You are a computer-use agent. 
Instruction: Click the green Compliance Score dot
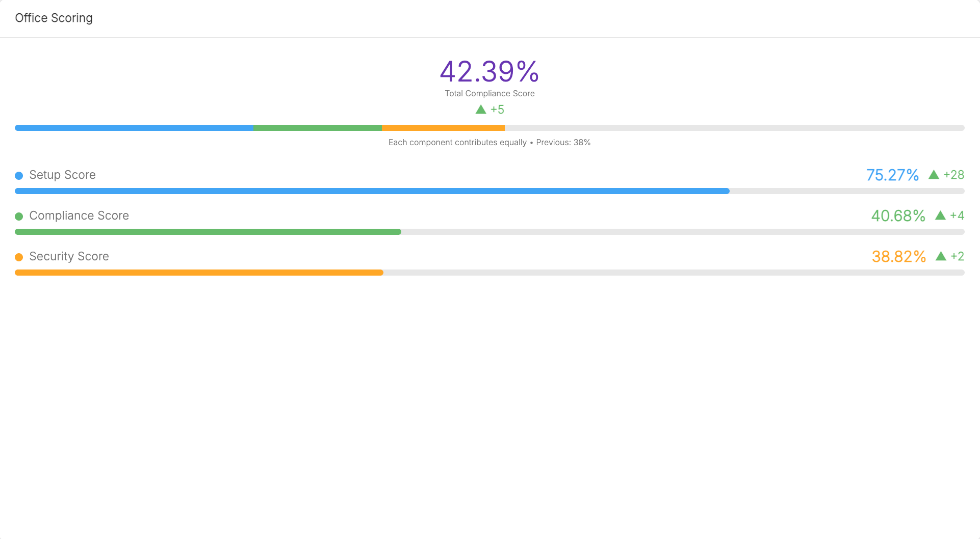tap(19, 217)
